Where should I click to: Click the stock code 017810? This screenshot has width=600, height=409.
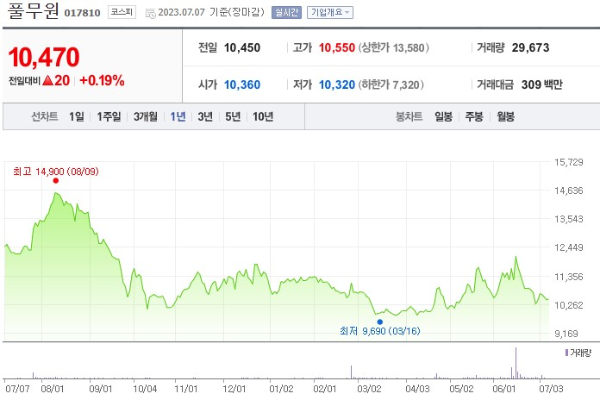[82, 13]
